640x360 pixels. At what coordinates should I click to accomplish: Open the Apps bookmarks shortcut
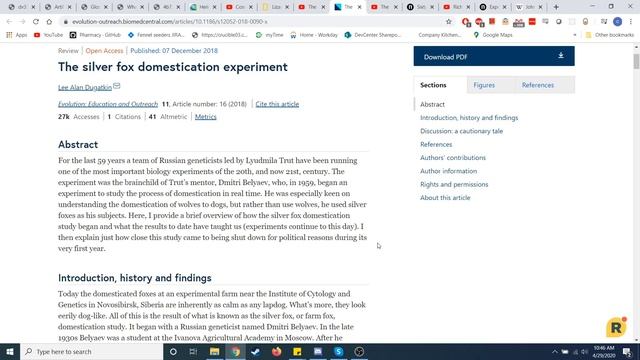17,35
